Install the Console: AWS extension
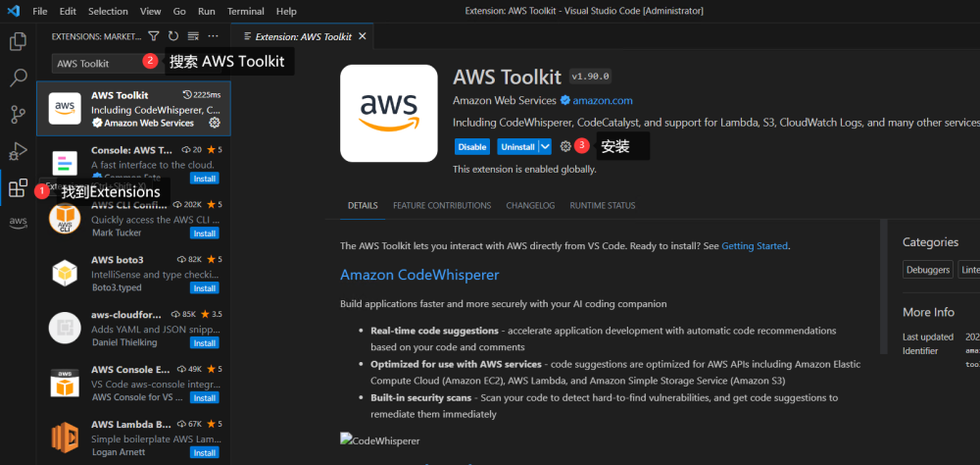 click(x=205, y=179)
